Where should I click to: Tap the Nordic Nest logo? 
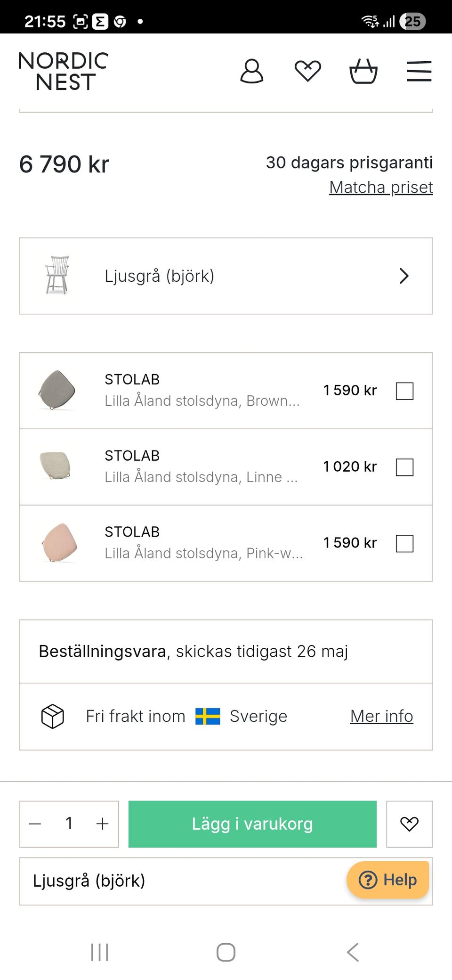[x=64, y=72]
